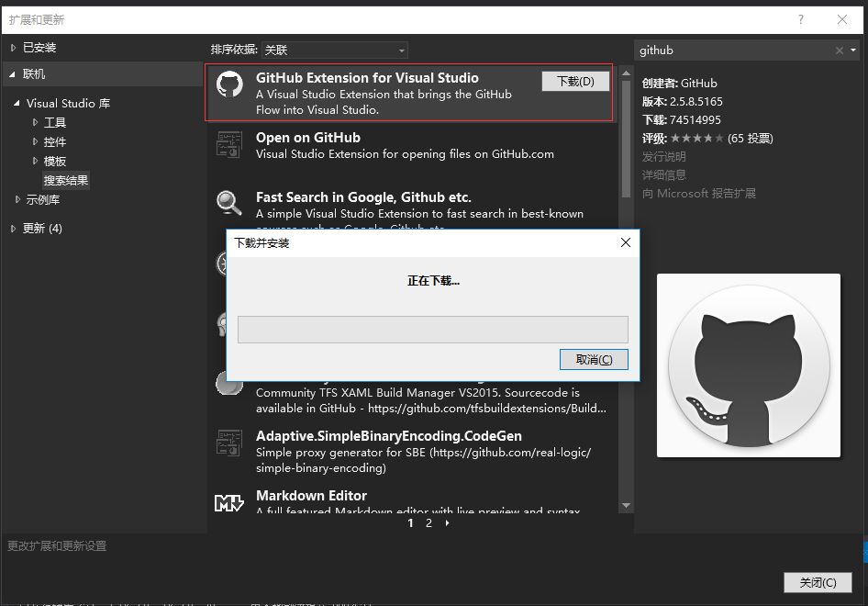868x606 pixels.
Task: Click the 版本: 2.5.8.5165 text
Action: [x=682, y=101]
